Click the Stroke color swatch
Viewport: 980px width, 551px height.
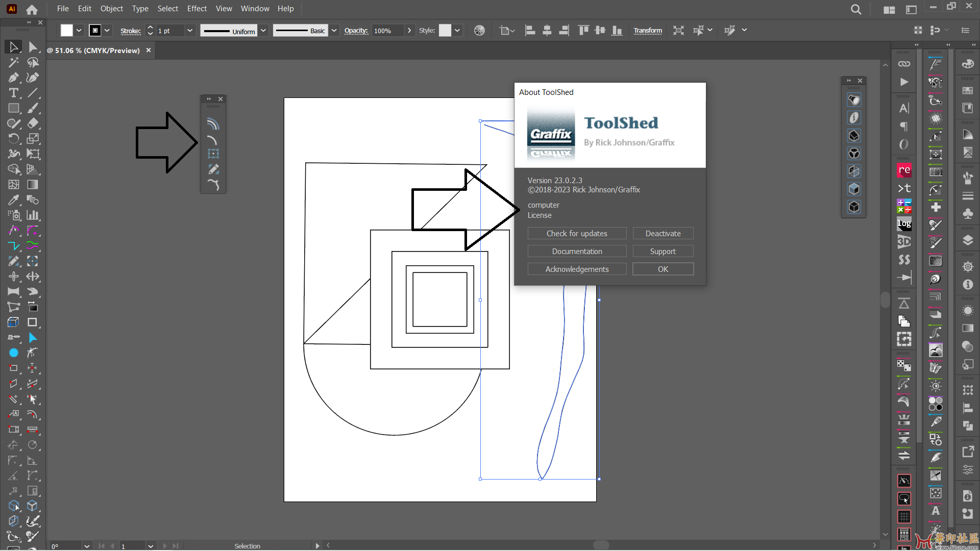[95, 31]
